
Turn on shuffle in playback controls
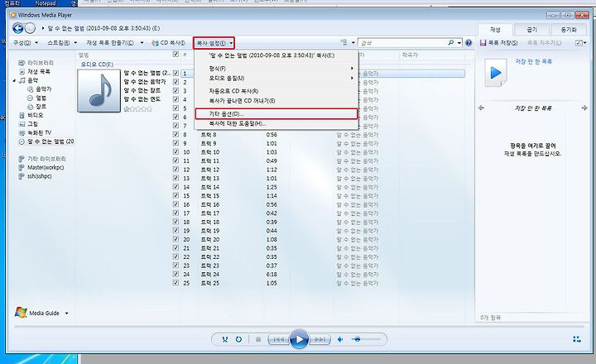click(225, 339)
